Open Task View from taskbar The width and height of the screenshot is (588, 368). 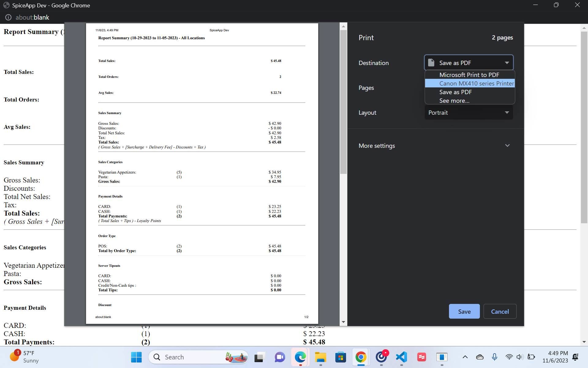coord(259,357)
